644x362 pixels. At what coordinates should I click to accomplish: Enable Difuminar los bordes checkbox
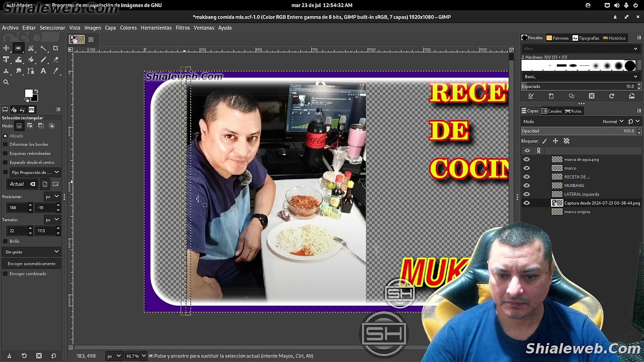click(6, 144)
